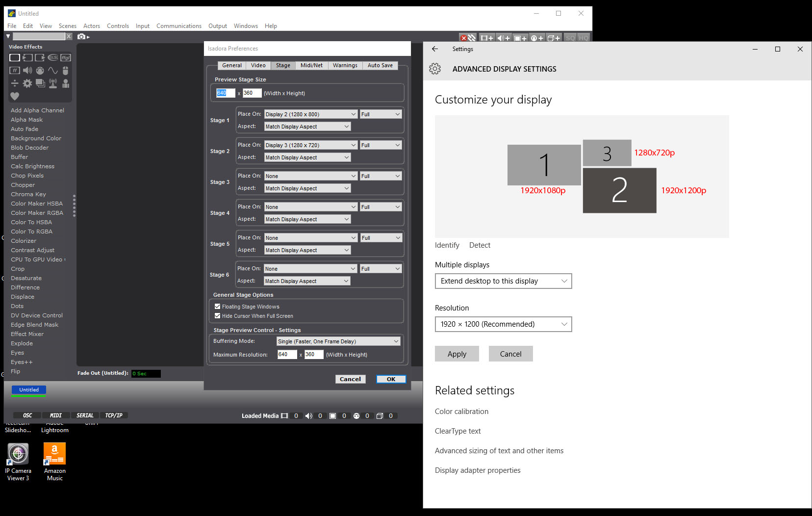Viewport: 812px width, 516px height.
Task: Select display 2 monitor thumbnail
Action: [x=619, y=191]
